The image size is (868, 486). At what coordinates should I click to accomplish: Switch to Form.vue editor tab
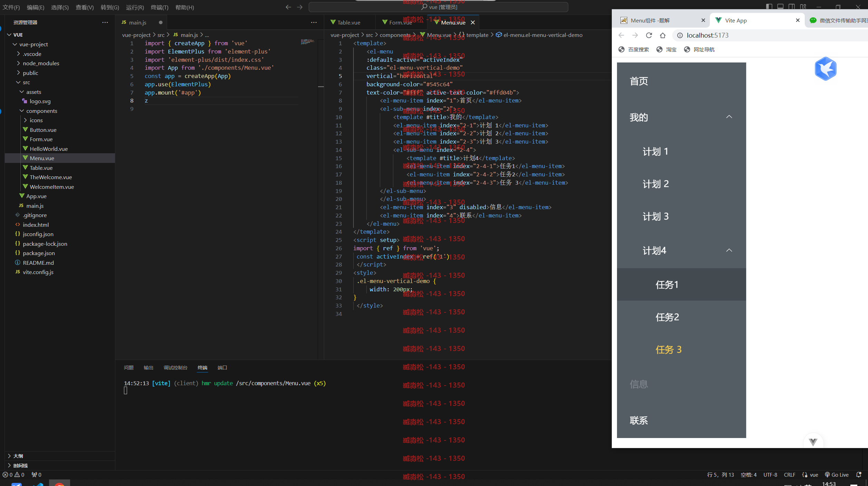coord(401,22)
